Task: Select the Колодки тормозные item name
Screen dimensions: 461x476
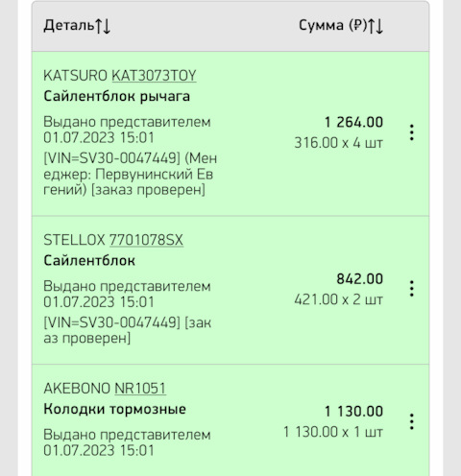Action: click(114, 409)
